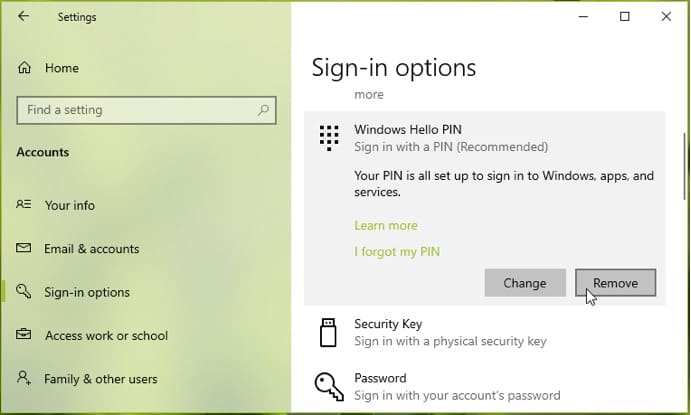Image resolution: width=691 pixels, height=415 pixels.
Task: Click the Security Key USB icon
Action: tap(329, 332)
